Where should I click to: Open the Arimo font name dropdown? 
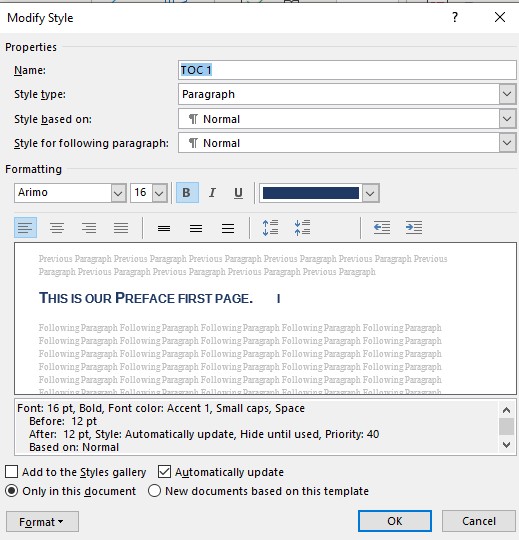coord(118,193)
